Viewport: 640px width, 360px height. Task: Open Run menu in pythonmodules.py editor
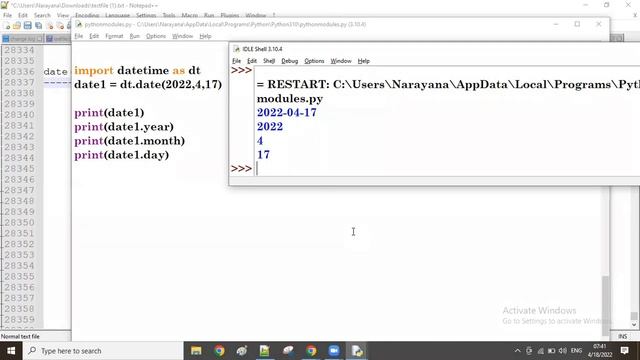click(134, 36)
